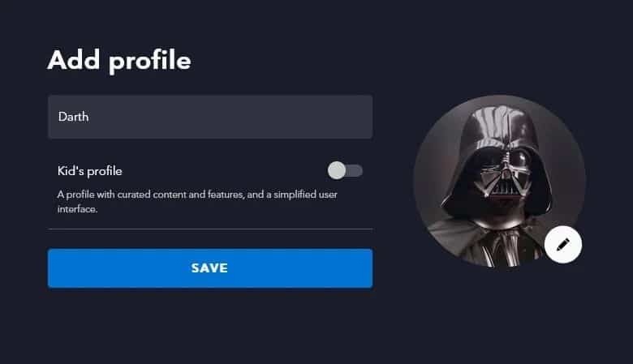633x364 pixels.
Task: Click the word "profile" in the title
Action: [x=150, y=62]
